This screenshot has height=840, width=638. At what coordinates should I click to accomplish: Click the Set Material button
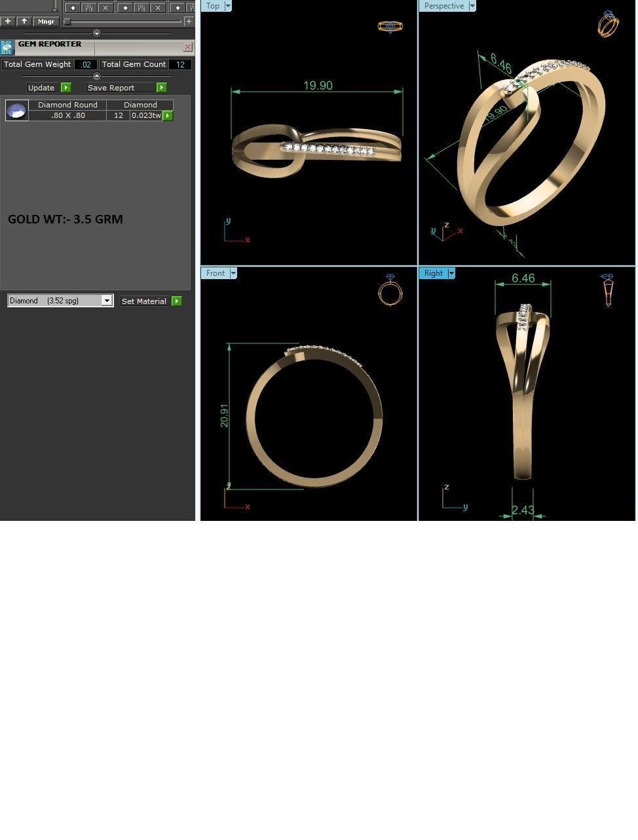tap(144, 301)
